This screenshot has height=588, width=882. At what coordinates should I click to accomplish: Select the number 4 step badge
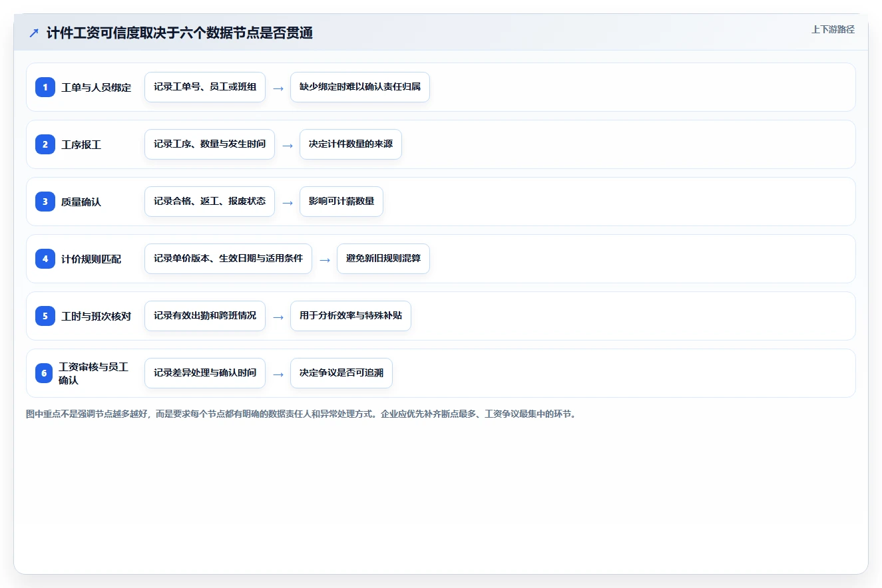point(45,259)
